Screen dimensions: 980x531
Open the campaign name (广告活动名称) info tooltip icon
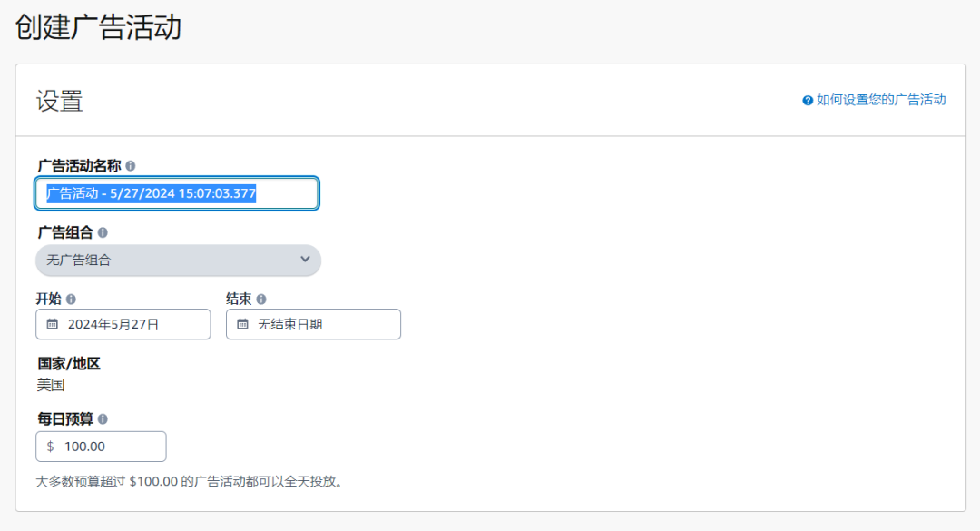pyautogui.click(x=132, y=164)
